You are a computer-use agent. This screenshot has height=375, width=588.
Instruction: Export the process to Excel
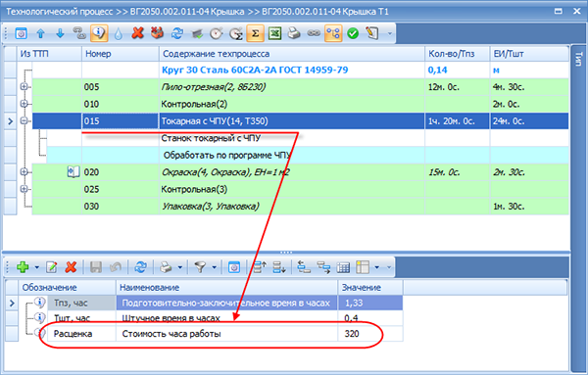click(274, 33)
